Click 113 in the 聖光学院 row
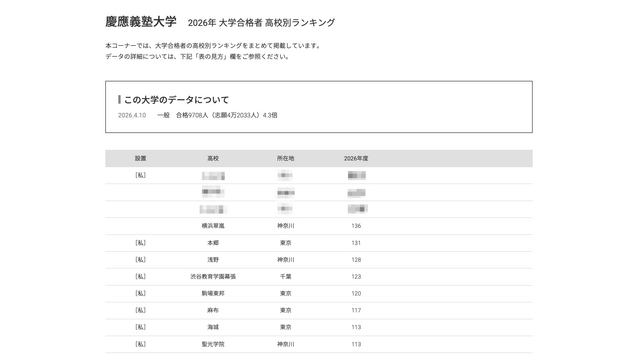 (356, 344)
